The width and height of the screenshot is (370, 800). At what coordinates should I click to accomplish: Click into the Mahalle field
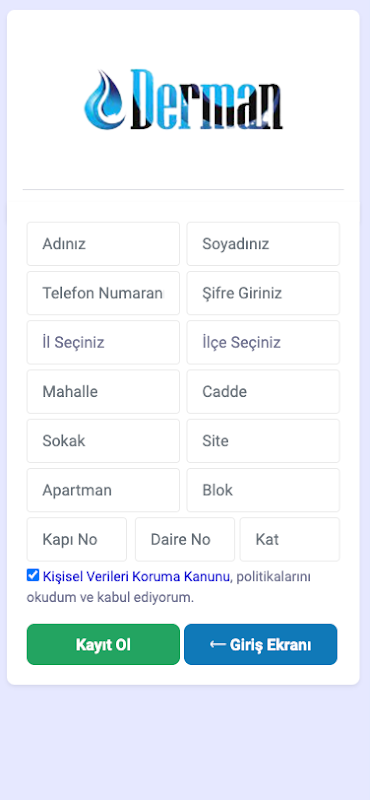(103, 392)
